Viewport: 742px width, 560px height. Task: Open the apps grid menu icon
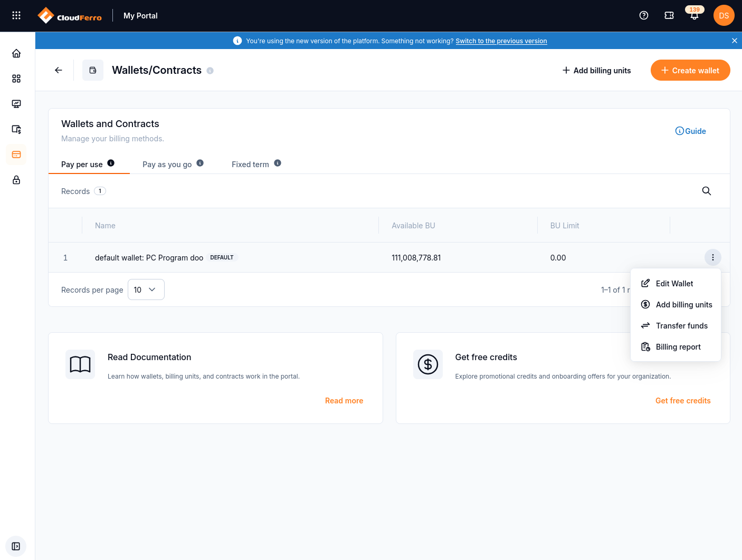click(16, 15)
